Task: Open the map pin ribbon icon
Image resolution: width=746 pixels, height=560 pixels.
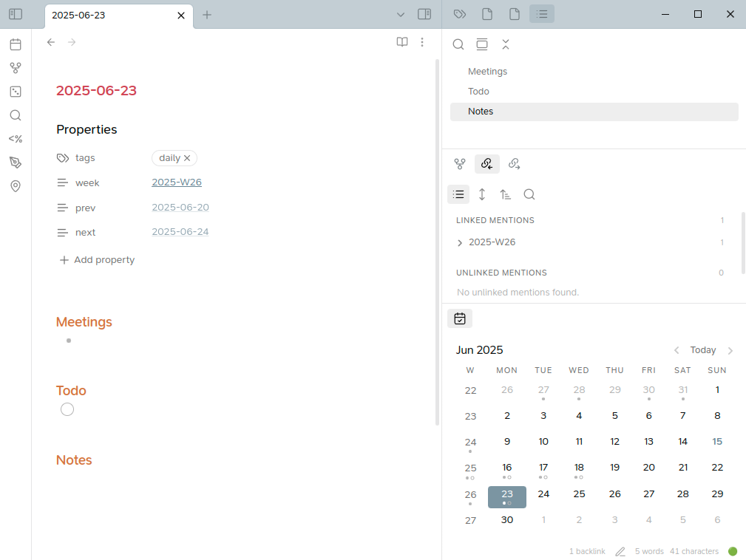Action: (16, 186)
